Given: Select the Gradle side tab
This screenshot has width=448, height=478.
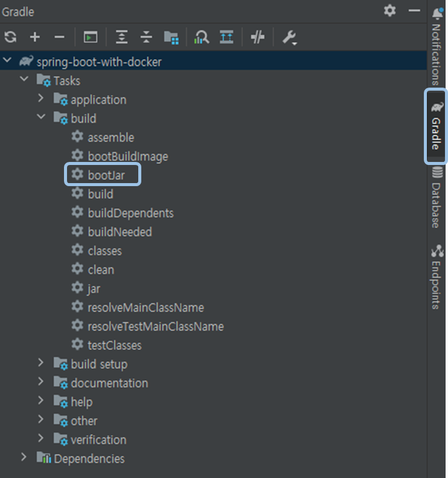Looking at the screenshot, I should [x=437, y=126].
